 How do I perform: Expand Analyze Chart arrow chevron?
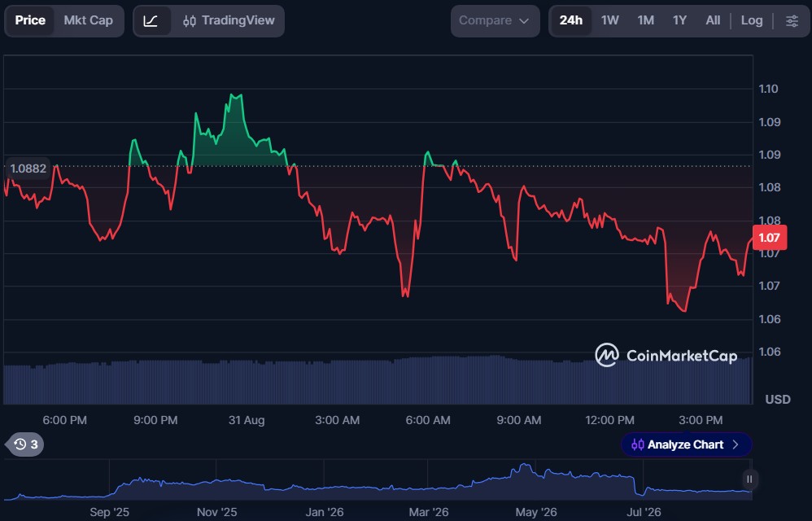click(x=735, y=444)
